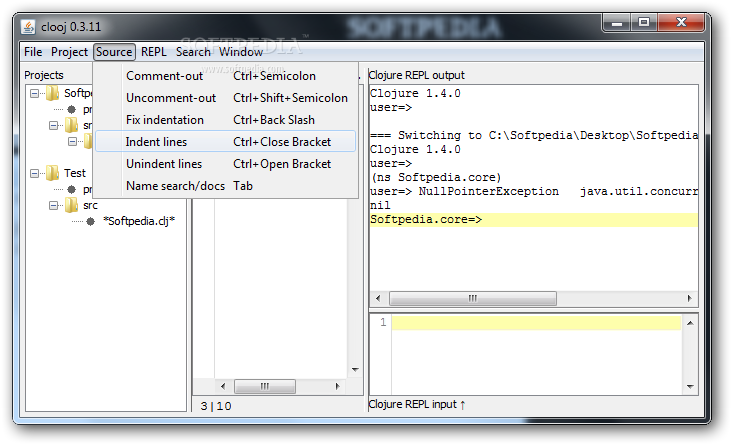Minimize the clooj window
Image resolution: width=732 pixels, height=445 pixels.
617,23
